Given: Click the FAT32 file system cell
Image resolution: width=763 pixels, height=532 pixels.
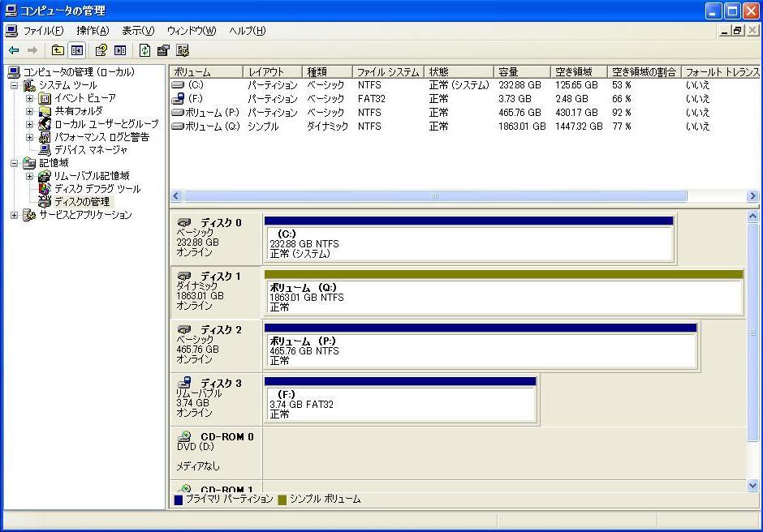Looking at the screenshot, I should point(372,99).
